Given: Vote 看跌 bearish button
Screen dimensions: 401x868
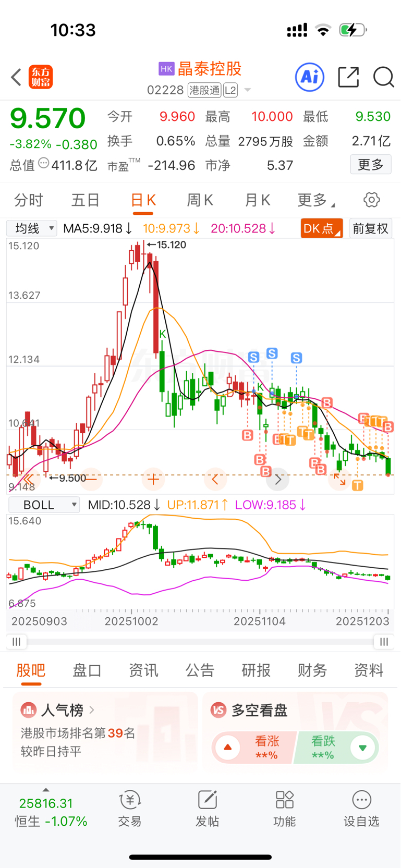Looking at the screenshot, I should tap(337, 748).
